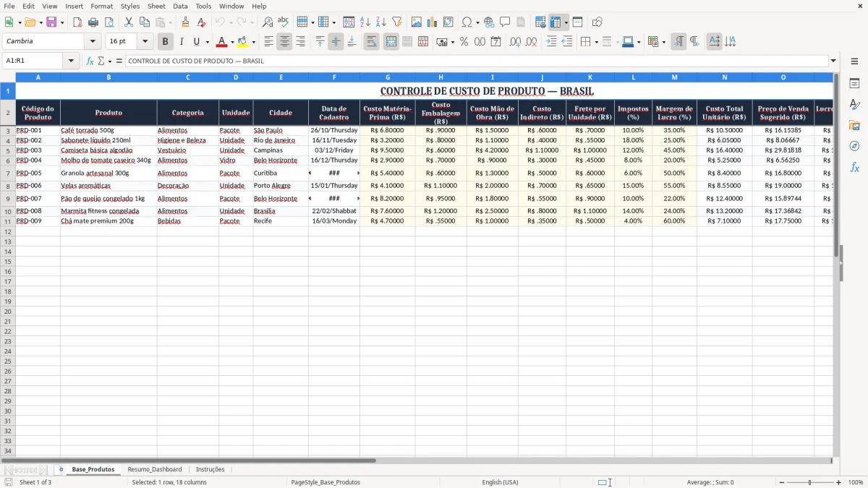Split the window

tap(578, 22)
